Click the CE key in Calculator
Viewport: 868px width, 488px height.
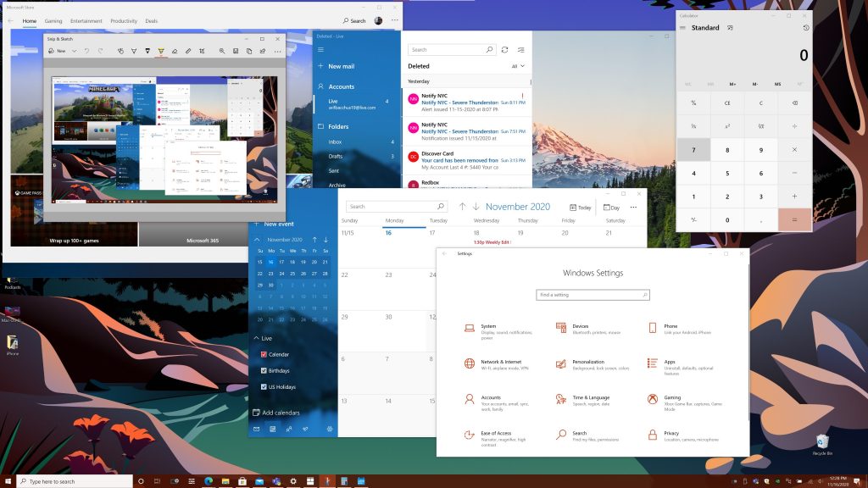[727, 103]
